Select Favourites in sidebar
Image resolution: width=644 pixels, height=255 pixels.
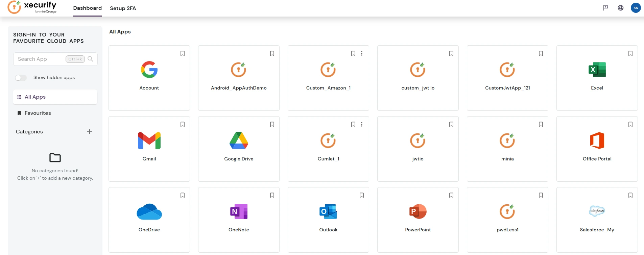coord(55,113)
